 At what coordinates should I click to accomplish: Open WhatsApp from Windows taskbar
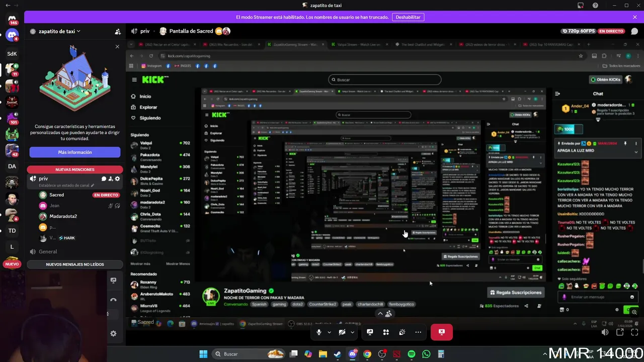[426, 354]
